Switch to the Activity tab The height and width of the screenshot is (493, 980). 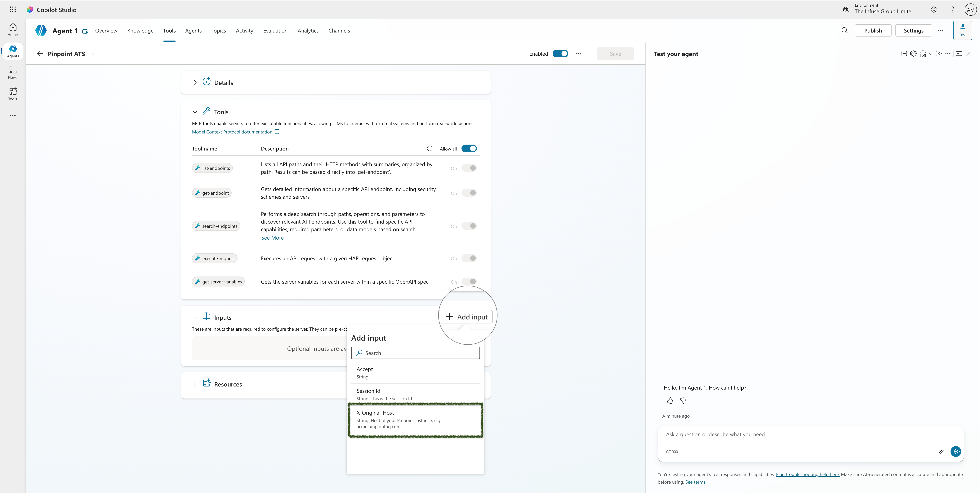click(244, 30)
